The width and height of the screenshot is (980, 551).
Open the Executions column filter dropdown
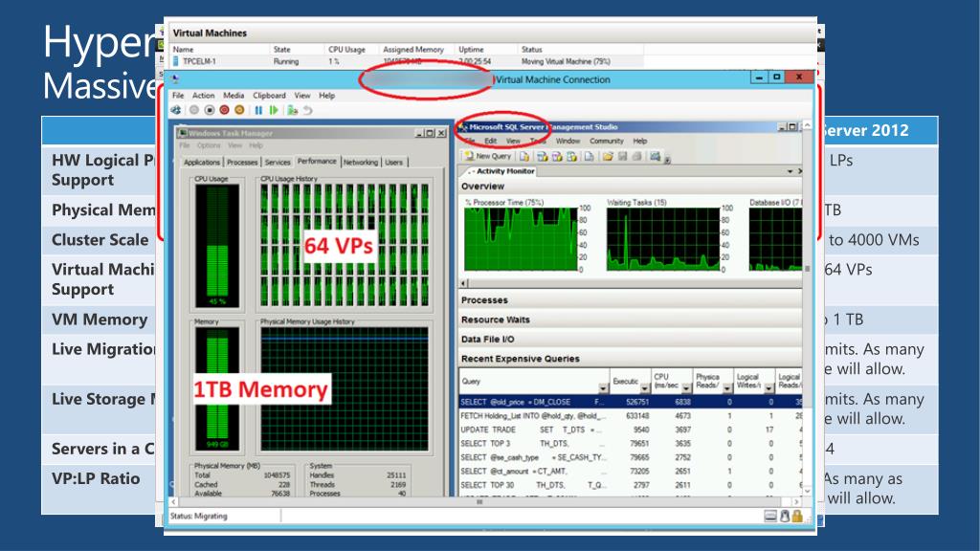645,388
